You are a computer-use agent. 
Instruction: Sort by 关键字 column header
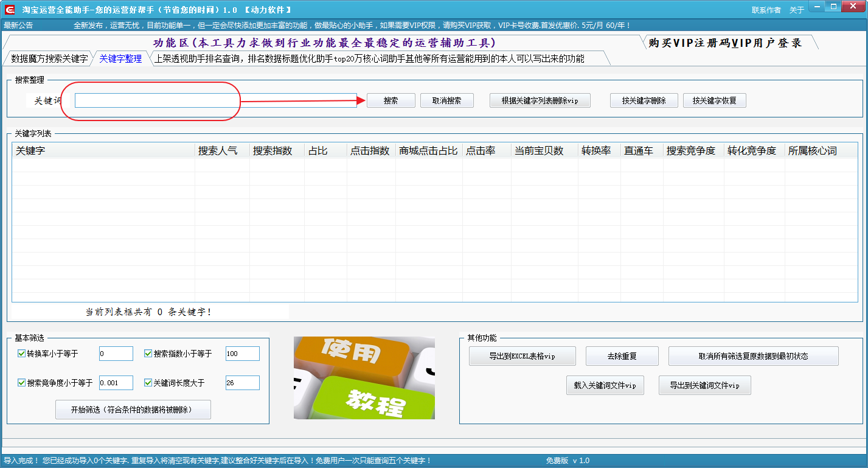tap(103, 151)
